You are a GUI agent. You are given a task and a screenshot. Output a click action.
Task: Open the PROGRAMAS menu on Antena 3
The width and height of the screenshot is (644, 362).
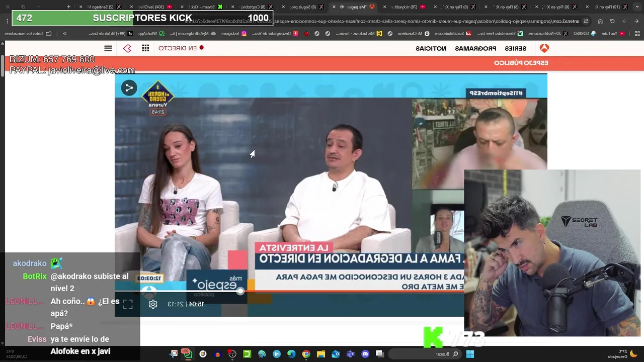coord(475,48)
